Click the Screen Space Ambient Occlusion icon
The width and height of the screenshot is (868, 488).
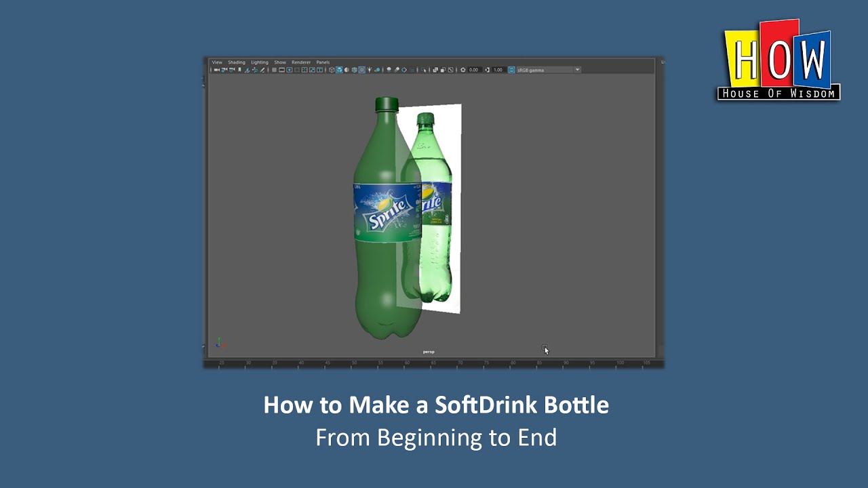(x=389, y=70)
